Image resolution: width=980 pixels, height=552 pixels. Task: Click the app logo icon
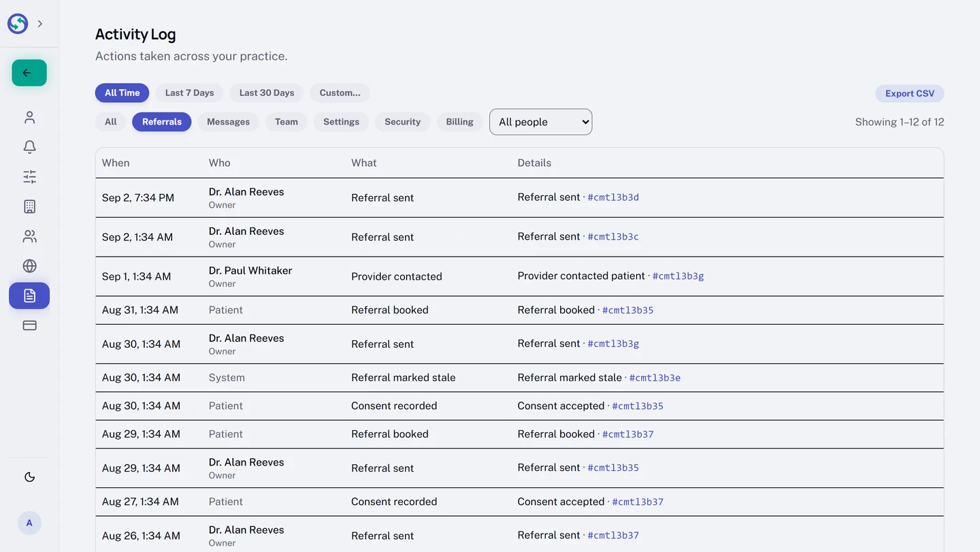click(x=18, y=24)
